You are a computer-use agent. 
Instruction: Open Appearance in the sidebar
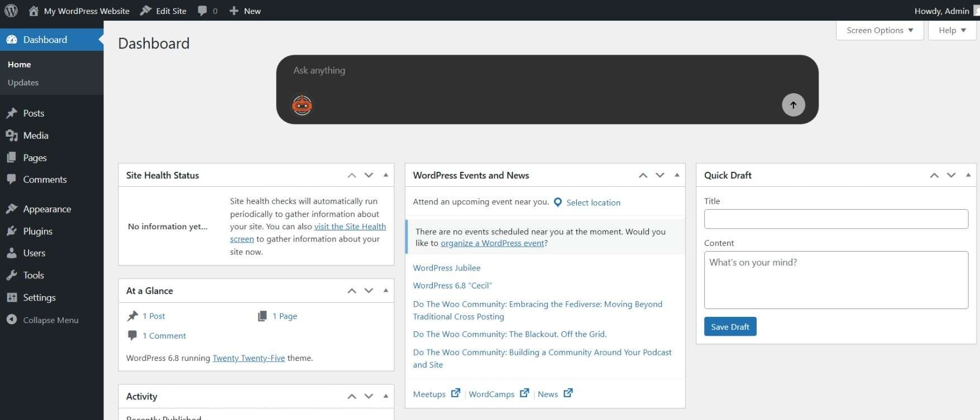(47, 209)
